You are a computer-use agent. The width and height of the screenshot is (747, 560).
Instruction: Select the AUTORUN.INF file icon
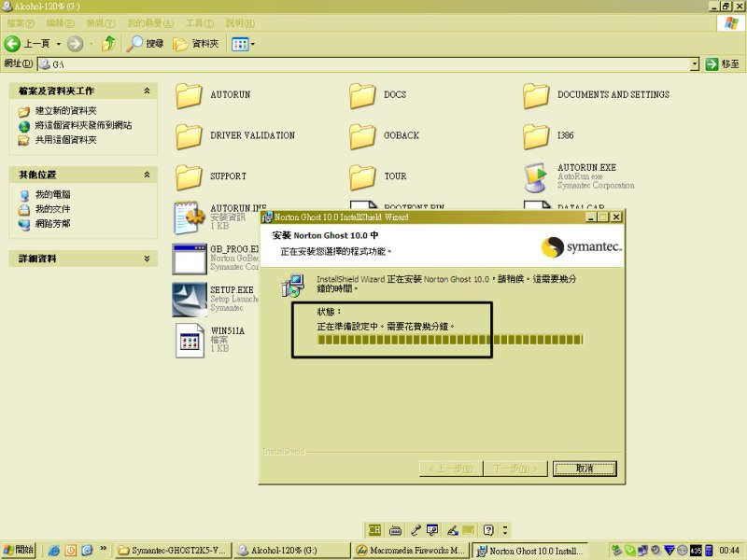(189, 217)
